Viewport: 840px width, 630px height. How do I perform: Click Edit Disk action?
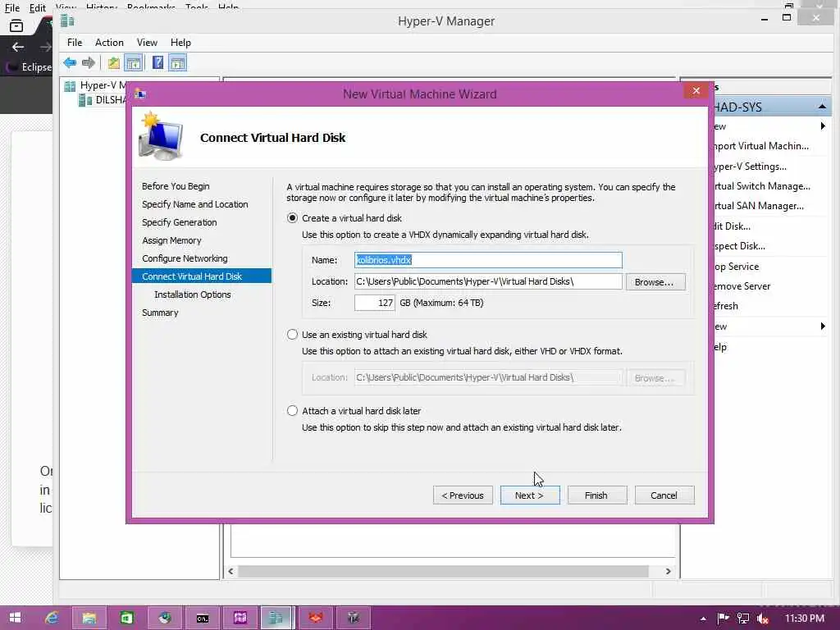click(x=733, y=226)
